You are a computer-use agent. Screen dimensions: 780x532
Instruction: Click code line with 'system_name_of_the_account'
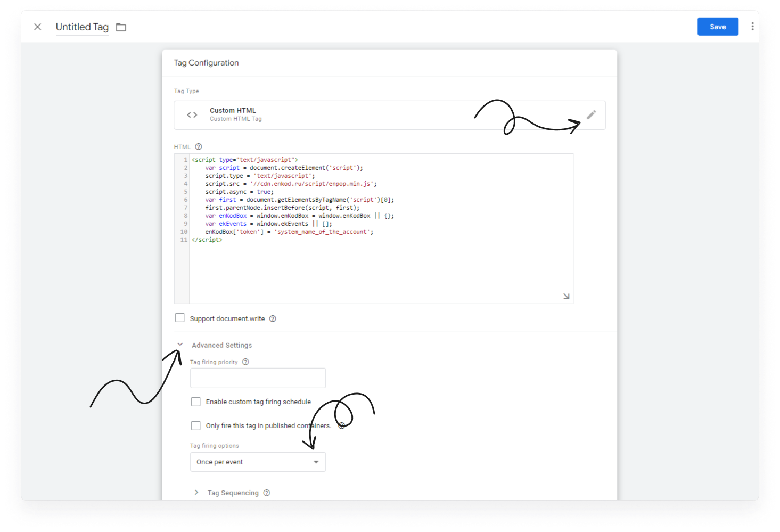click(x=289, y=232)
